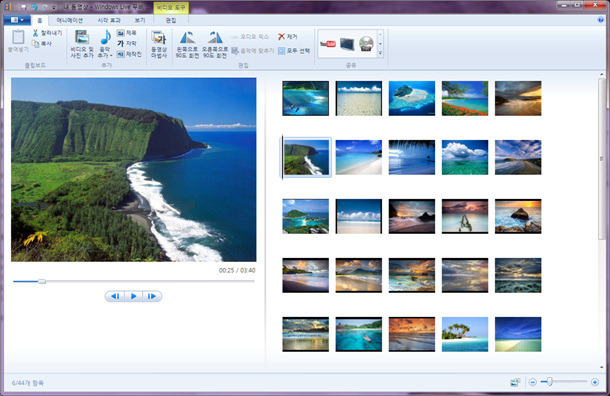This screenshot has height=396, width=610.
Task: Expand the sharing gallery with the bottom More arrow
Action: (380, 53)
